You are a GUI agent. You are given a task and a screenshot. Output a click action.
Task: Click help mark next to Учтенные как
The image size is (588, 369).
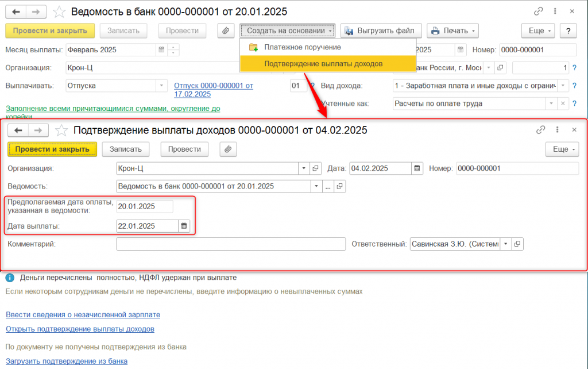point(574,103)
